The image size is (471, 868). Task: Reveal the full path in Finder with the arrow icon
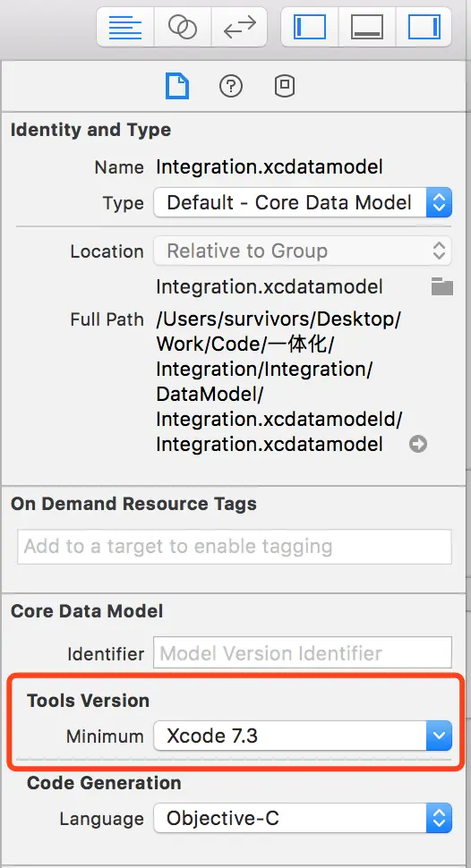(x=418, y=444)
